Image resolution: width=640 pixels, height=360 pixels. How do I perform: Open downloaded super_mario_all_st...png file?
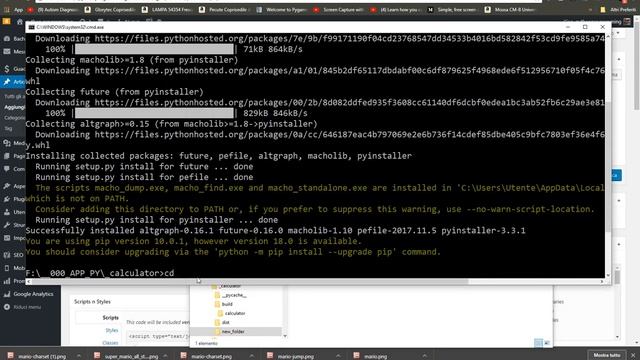point(127,356)
